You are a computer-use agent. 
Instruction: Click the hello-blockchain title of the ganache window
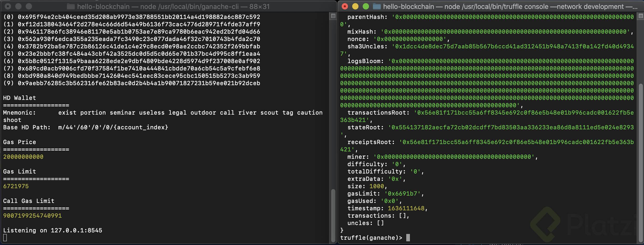point(104,6)
